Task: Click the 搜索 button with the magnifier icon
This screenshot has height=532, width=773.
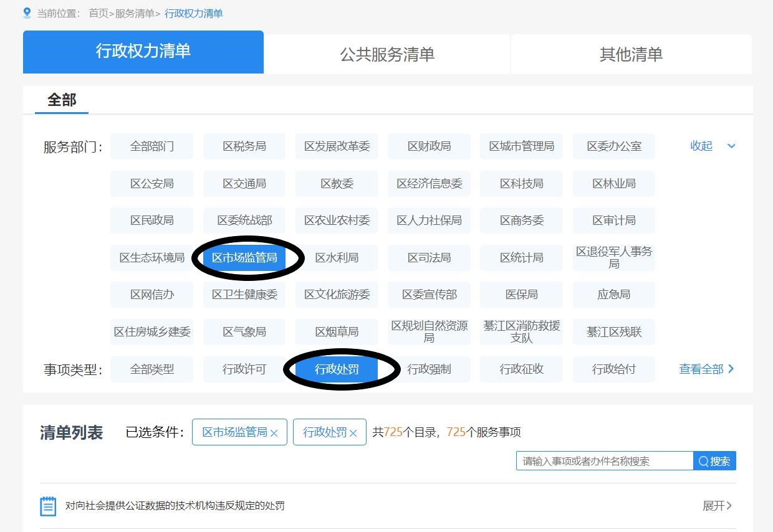Action: [714, 461]
